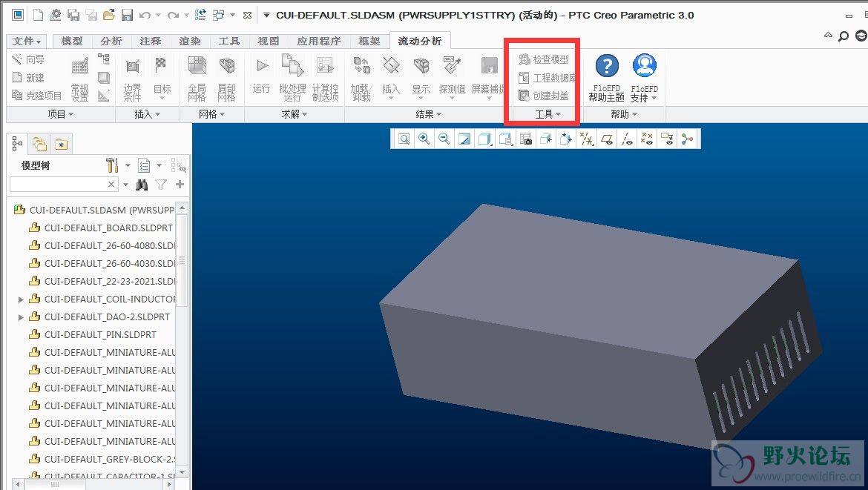Viewport: 868px width, 490px height.
Task: Switch to the 分析 ribbon tab
Action: click(x=111, y=41)
